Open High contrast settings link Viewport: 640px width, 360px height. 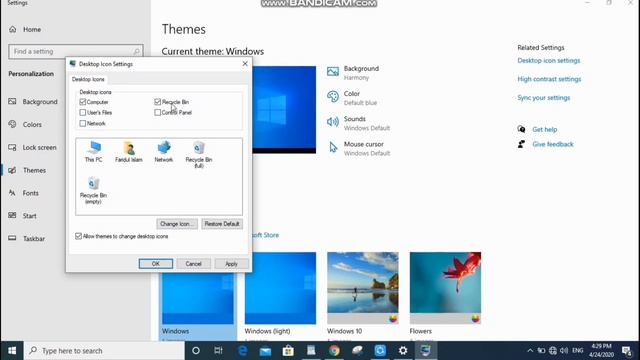[x=549, y=79]
